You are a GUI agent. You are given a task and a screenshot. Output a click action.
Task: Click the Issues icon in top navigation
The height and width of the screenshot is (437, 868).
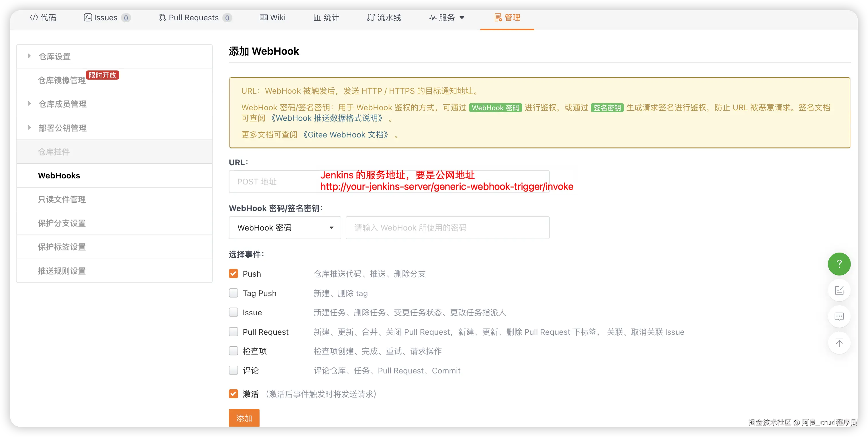[88, 17]
